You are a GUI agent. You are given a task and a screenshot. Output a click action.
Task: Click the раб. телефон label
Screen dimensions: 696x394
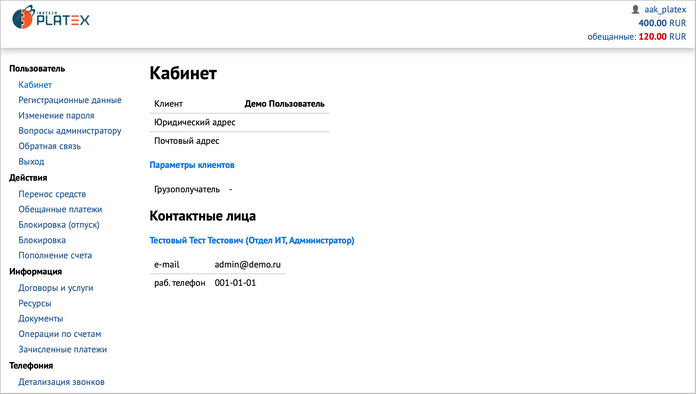[180, 283]
